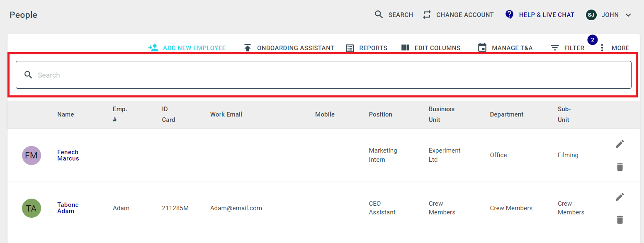Open Fenech Marcus profile link
644x243 pixels.
(68, 155)
